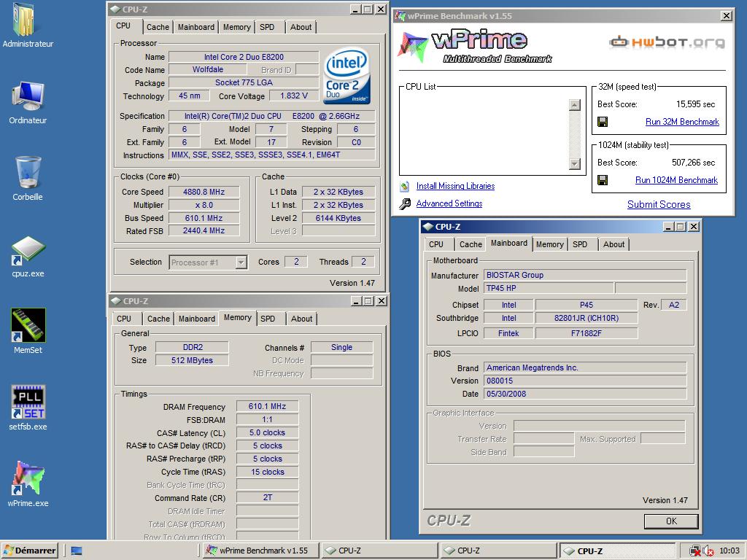Screen dimensions: 747x560
Task: Switch to Mainboard tab in top CPU-Z window
Action: point(196,27)
